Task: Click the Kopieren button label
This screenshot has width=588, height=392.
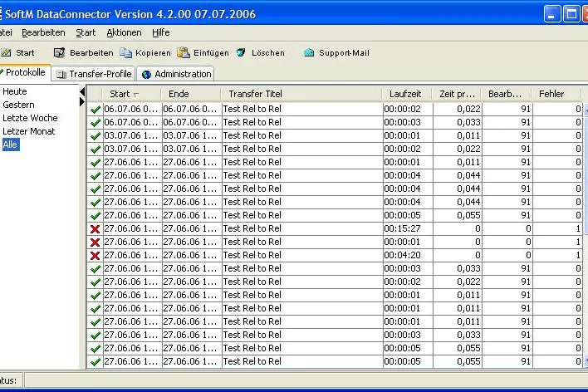Action: [153, 53]
